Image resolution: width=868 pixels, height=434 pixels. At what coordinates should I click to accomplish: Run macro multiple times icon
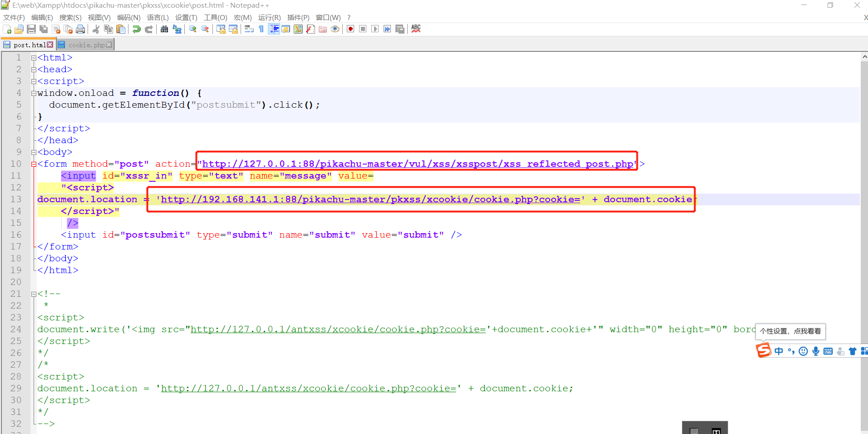[x=387, y=29]
